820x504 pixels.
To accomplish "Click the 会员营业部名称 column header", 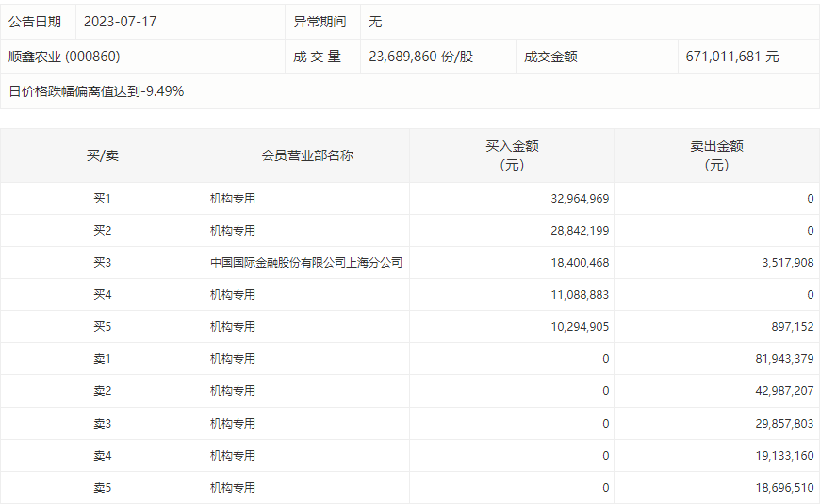I will (x=307, y=155).
